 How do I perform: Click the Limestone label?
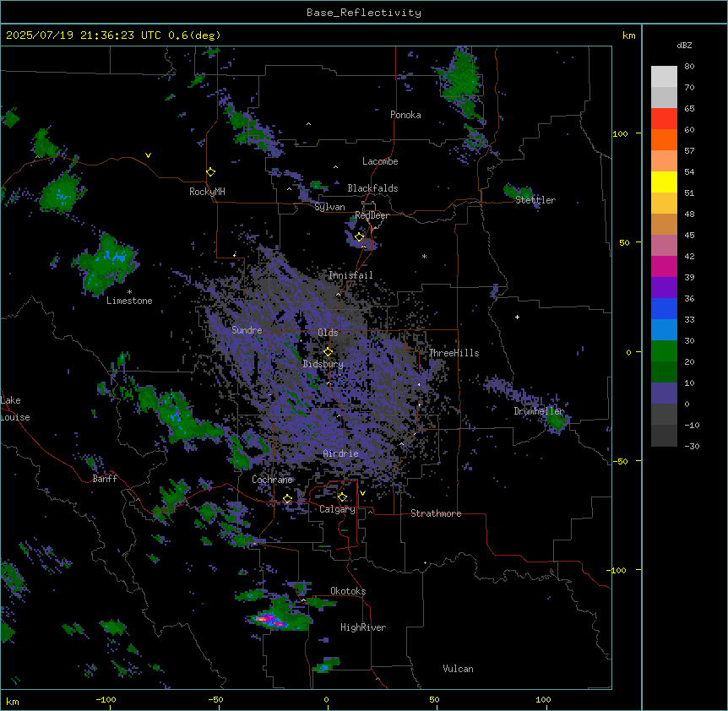[129, 301]
